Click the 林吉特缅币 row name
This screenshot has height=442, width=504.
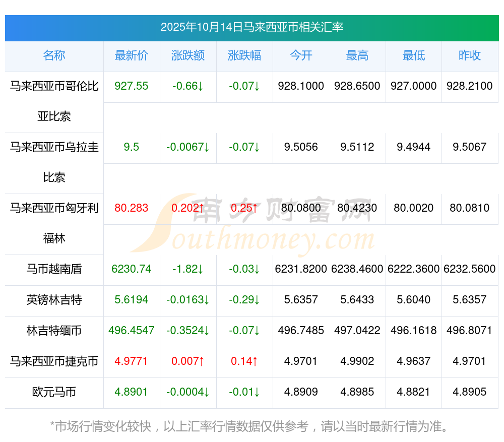(54, 331)
